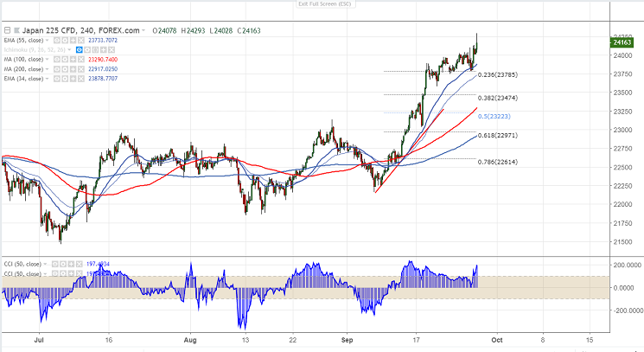The width and height of the screenshot is (644, 352).
Task: Open the Ichimoku (9, 26, 52, 26) dropdown arrow
Action: pyautogui.click(x=69, y=49)
